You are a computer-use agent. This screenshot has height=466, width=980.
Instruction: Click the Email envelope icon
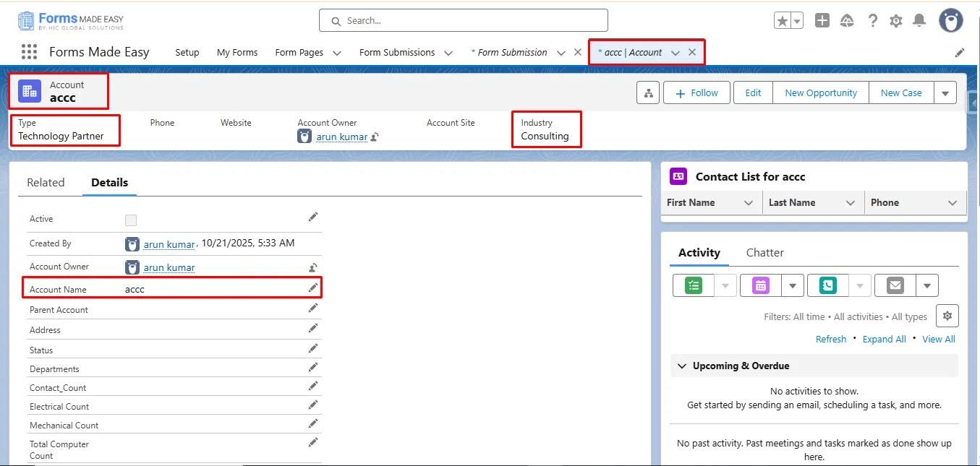(895, 285)
